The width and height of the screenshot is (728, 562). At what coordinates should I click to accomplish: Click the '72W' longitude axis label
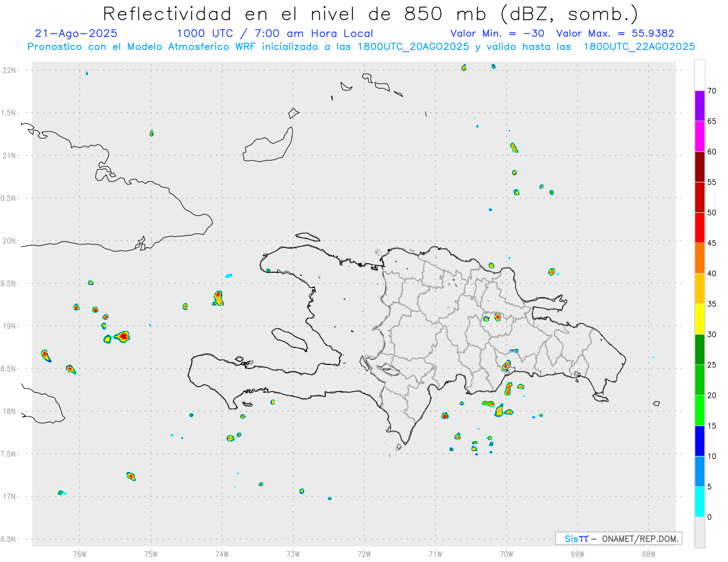pos(364,554)
